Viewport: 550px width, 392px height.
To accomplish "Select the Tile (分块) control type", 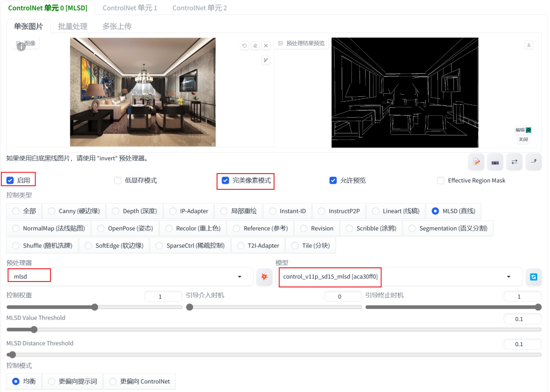I will [311, 245].
